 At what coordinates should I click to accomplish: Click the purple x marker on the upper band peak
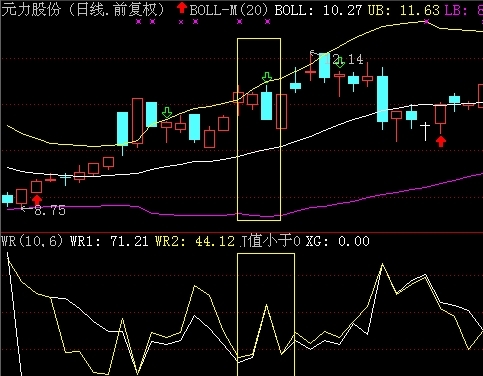[x=427, y=22]
